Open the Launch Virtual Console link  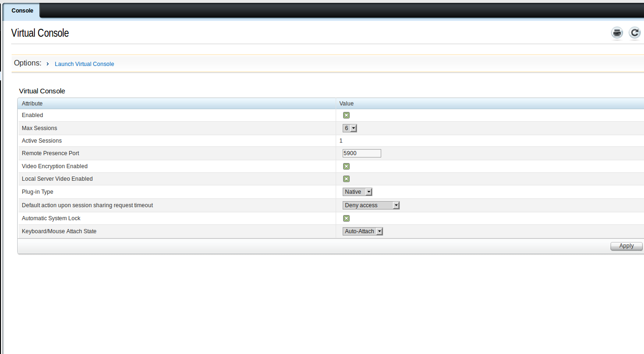click(84, 64)
